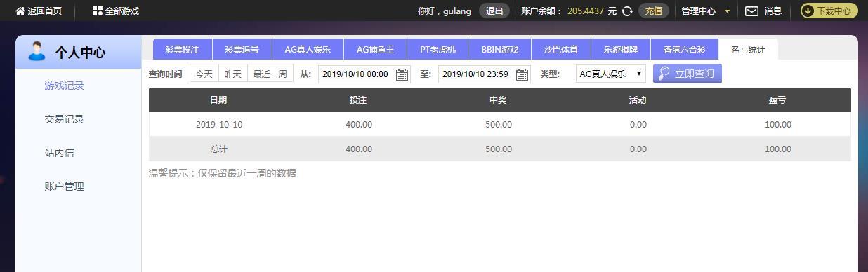Click the start date field 2019/10/10 00:00

[x=364, y=74]
